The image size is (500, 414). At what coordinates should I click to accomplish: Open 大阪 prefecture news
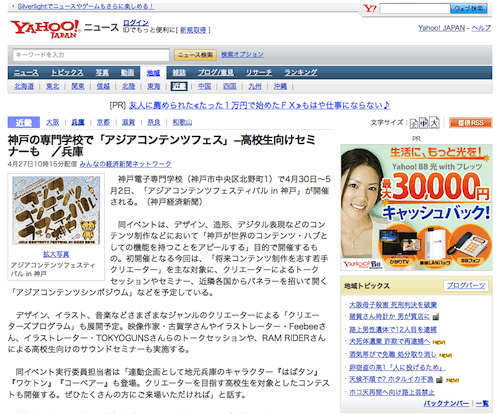pyautogui.click(x=53, y=122)
